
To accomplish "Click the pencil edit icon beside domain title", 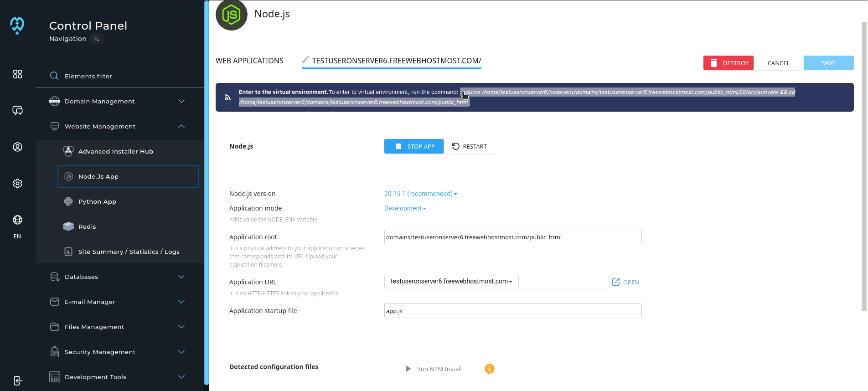I will pos(305,60).
